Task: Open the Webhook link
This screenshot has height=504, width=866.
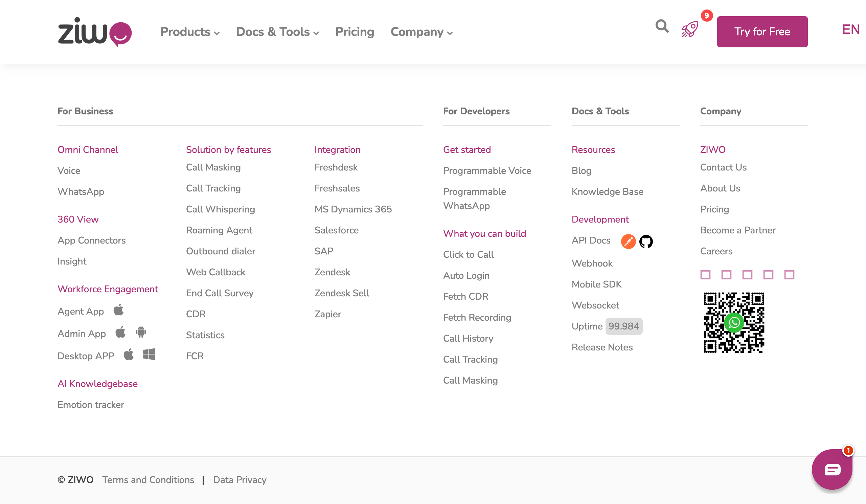Action: (592, 264)
